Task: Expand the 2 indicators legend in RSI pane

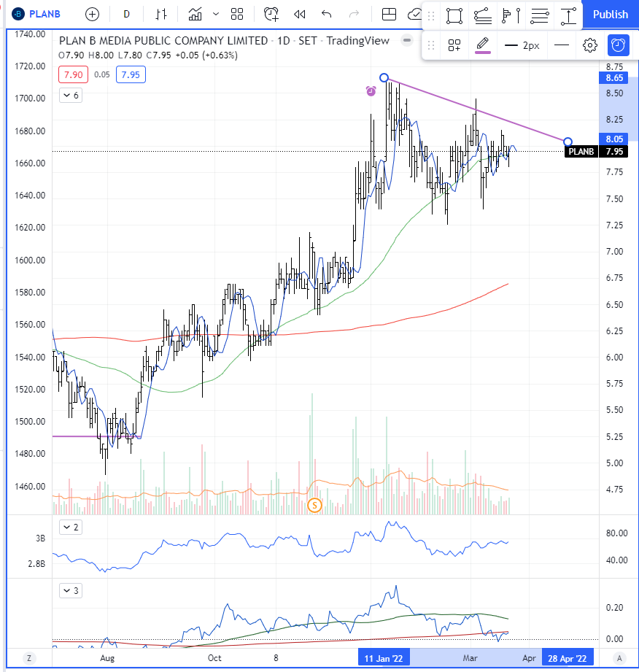Action: point(70,527)
